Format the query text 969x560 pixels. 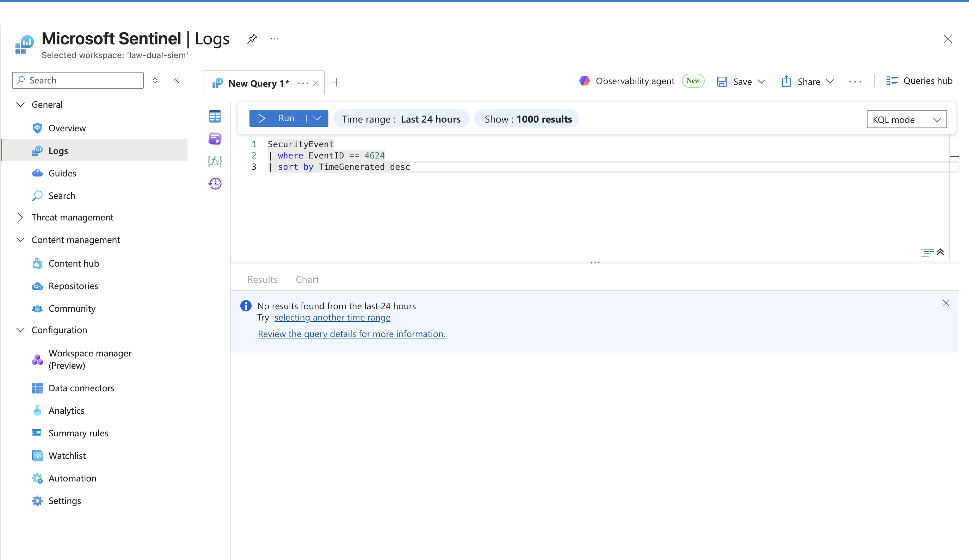927,252
